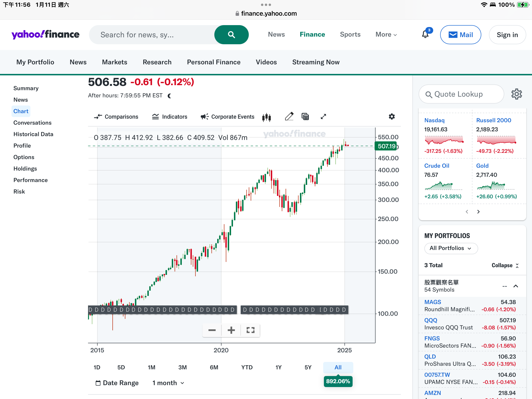The width and height of the screenshot is (532, 399).
Task: Select the pencil drawing tool
Action: pyautogui.click(x=289, y=117)
